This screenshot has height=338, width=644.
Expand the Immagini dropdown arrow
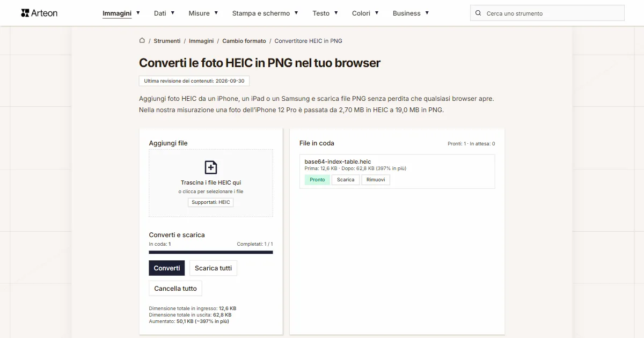(138, 12)
